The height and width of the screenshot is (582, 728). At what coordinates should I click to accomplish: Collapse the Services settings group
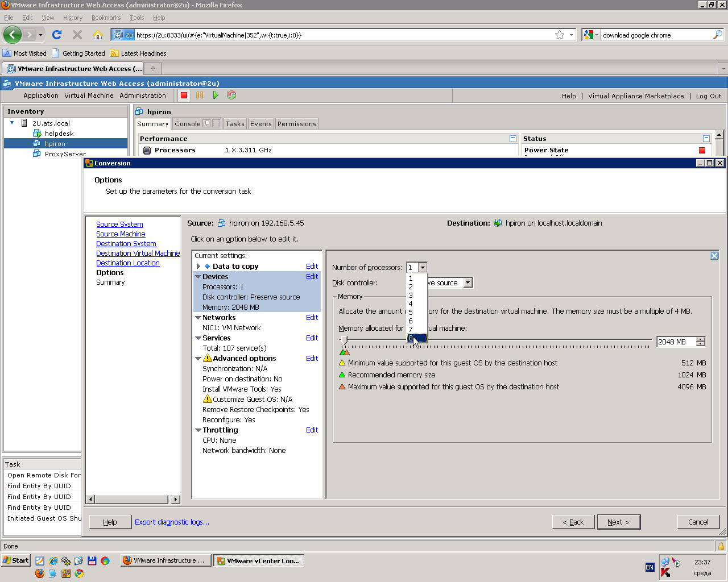click(198, 338)
